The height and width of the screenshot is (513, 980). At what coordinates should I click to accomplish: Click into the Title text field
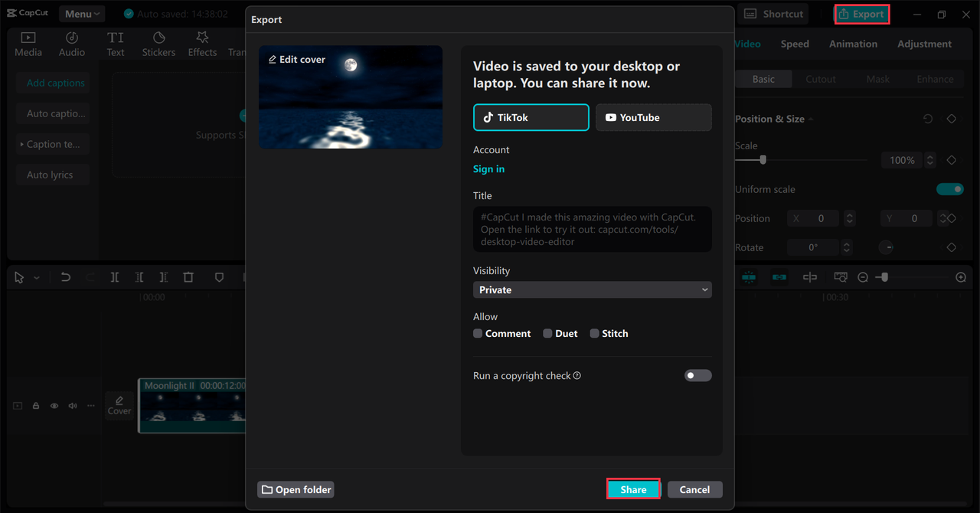click(593, 229)
